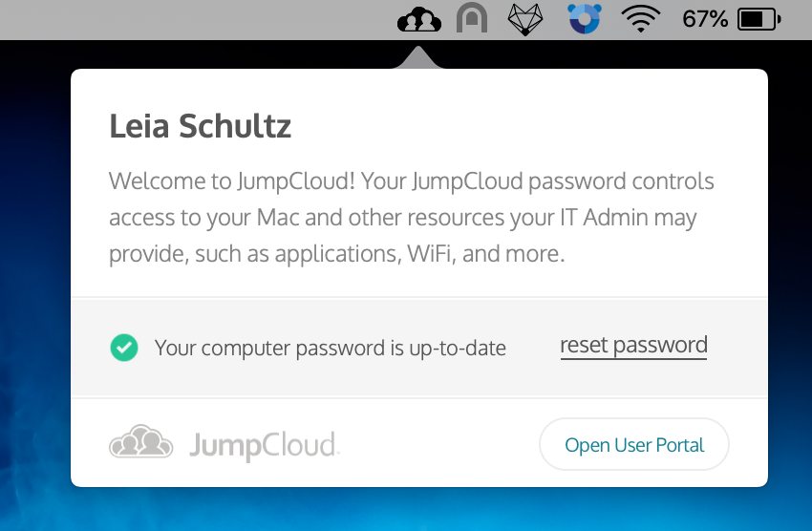Click the JumpCloud cloud logo in popup footer
This screenshot has width=812, height=531.
141,444
